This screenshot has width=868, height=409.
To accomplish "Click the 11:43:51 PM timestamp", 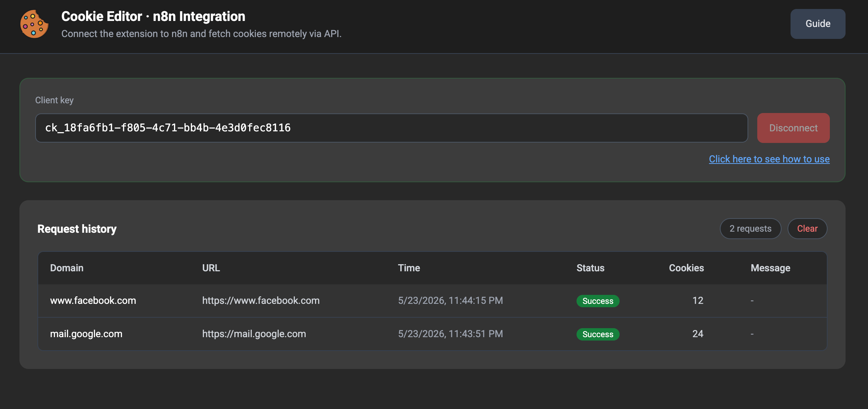I will (x=450, y=334).
